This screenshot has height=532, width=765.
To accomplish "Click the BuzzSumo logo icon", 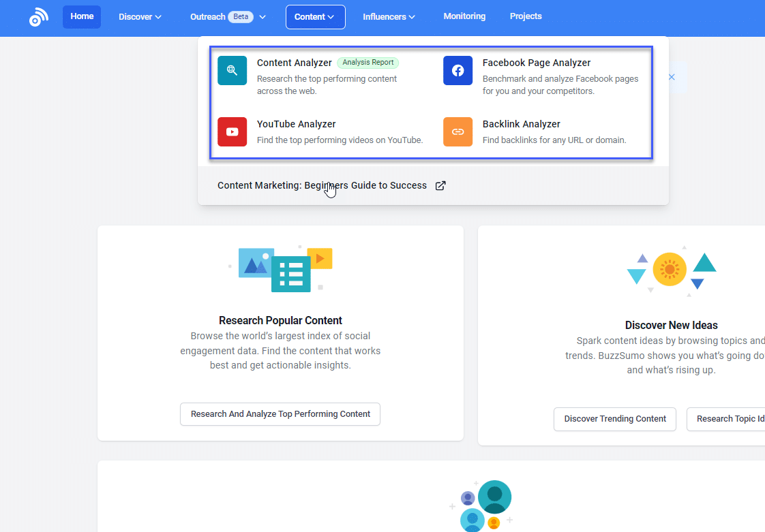I will (38, 17).
